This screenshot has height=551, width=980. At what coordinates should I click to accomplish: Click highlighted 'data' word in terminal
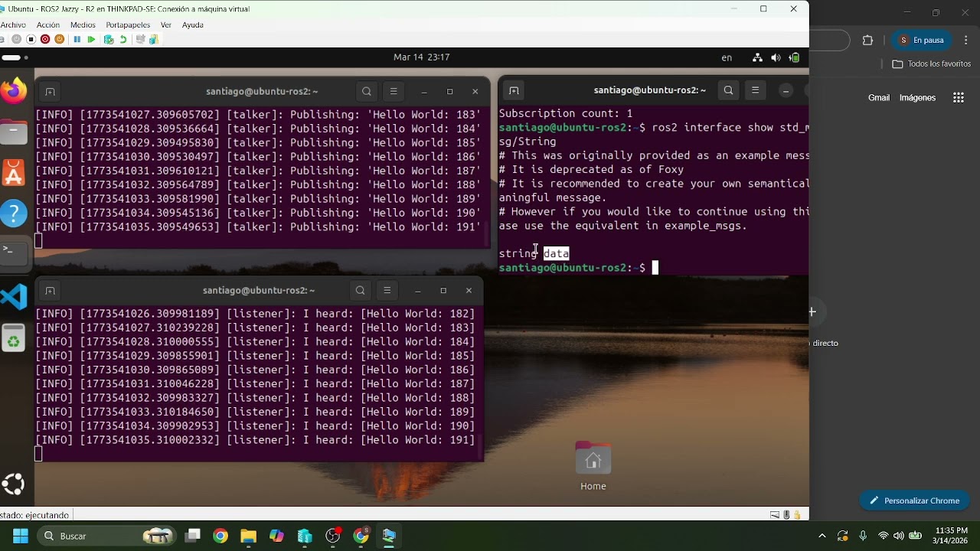point(556,253)
